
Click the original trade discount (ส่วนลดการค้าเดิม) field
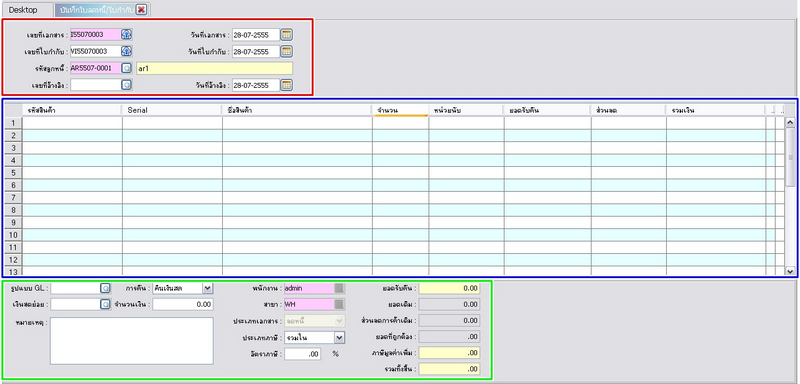(449, 321)
